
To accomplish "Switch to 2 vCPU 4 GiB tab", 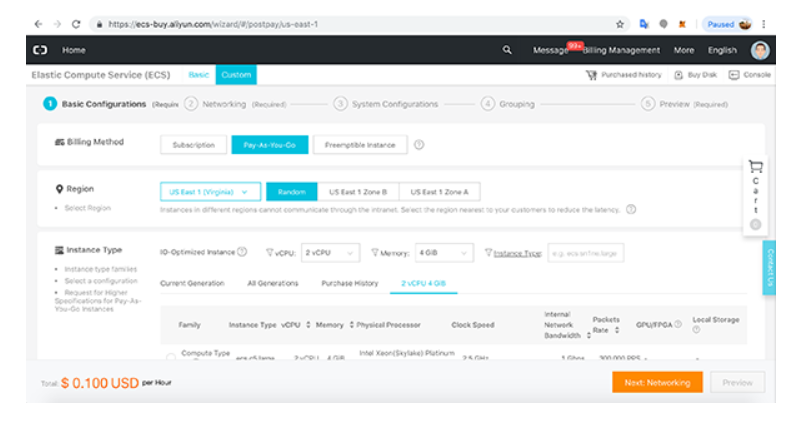I will 423,283.
